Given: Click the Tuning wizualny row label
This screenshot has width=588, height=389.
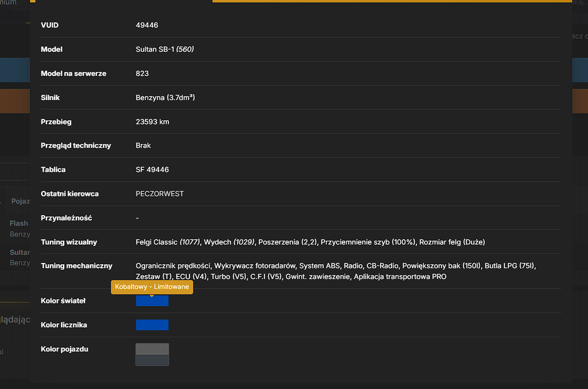Looking at the screenshot, I should 69,242.
